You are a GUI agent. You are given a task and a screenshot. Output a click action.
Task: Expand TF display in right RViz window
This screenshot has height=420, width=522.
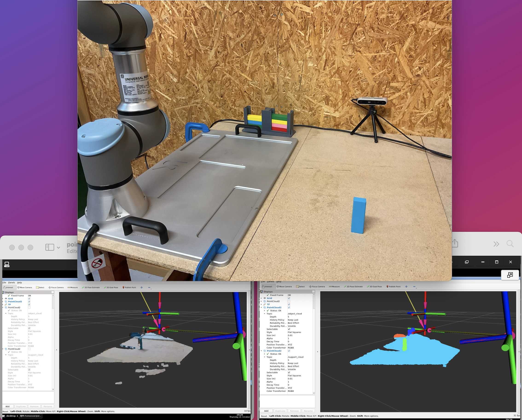[261, 304]
